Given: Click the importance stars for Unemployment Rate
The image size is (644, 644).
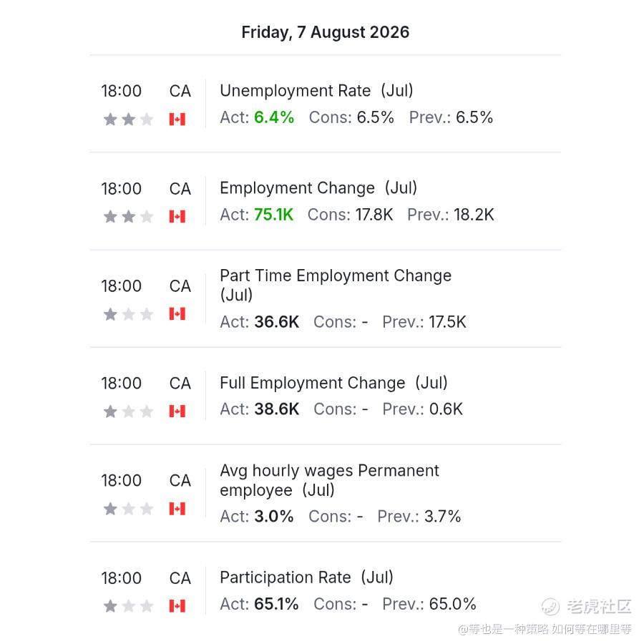Looking at the screenshot, I should tap(128, 119).
